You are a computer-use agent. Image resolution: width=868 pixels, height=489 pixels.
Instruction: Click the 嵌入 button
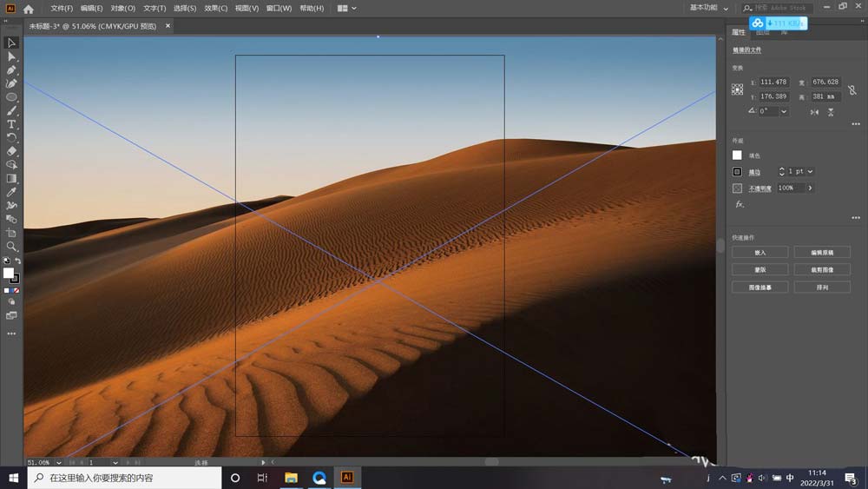[x=759, y=253]
